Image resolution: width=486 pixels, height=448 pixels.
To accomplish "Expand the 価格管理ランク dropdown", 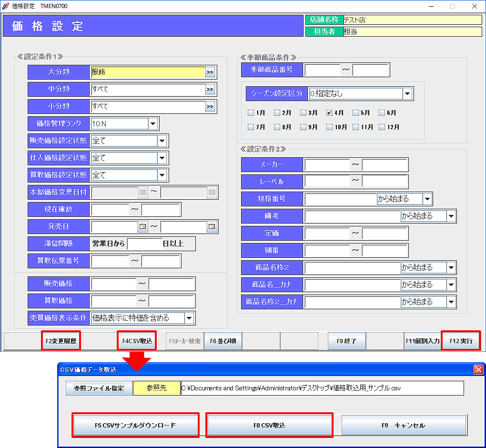I will 153,124.
